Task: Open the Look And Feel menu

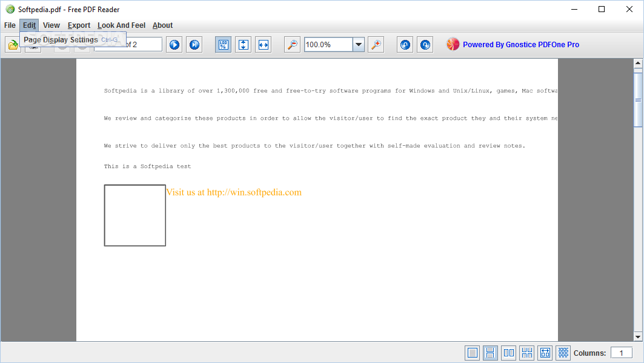Action: pyautogui.click(x=122, y=25)
